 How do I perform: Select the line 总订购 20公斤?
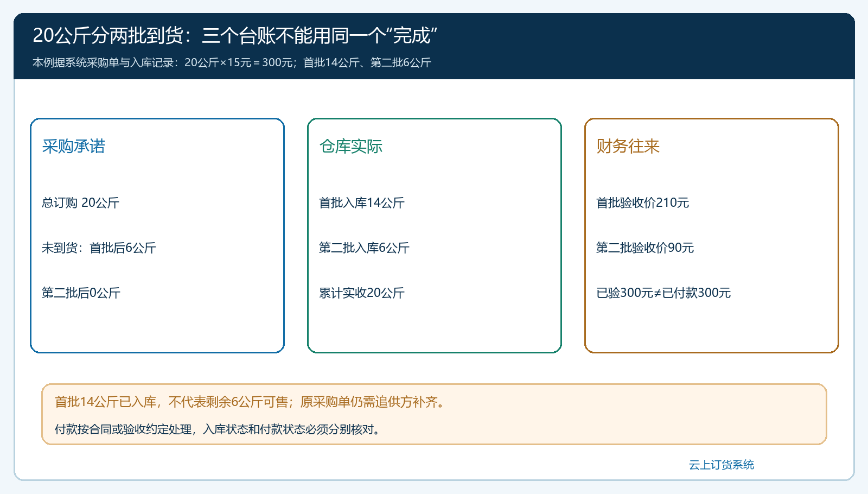[x=80, y=202]
